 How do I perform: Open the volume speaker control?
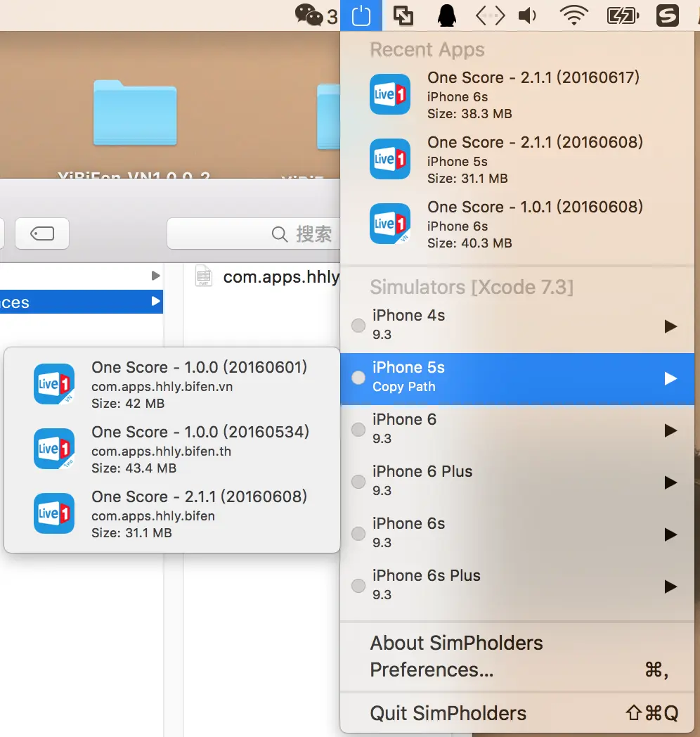pyautogui.click(x=528, y=15)
